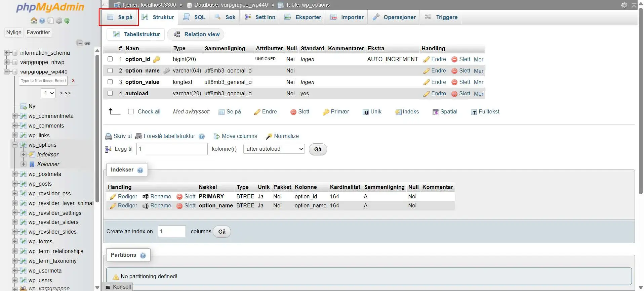The image size is (644, 291).
Task: Click the main page vertical scrollbar
Action: [641, 101]
